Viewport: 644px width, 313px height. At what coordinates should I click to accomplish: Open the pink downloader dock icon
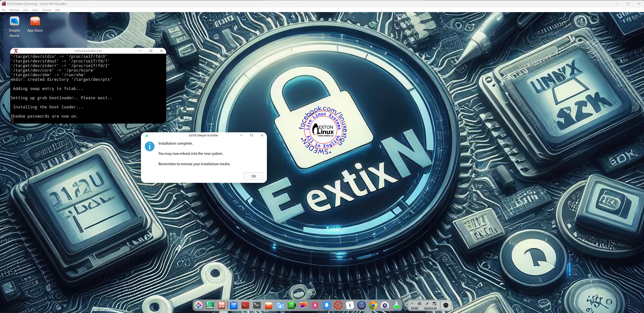point(315,305)
